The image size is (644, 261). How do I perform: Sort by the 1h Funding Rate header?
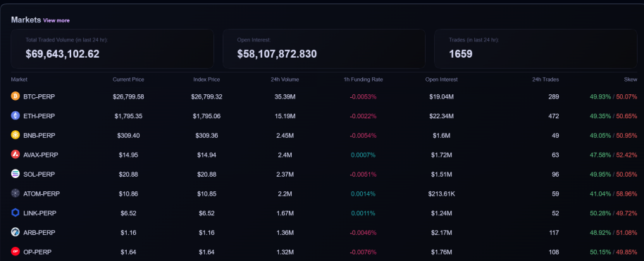(363, 79)
